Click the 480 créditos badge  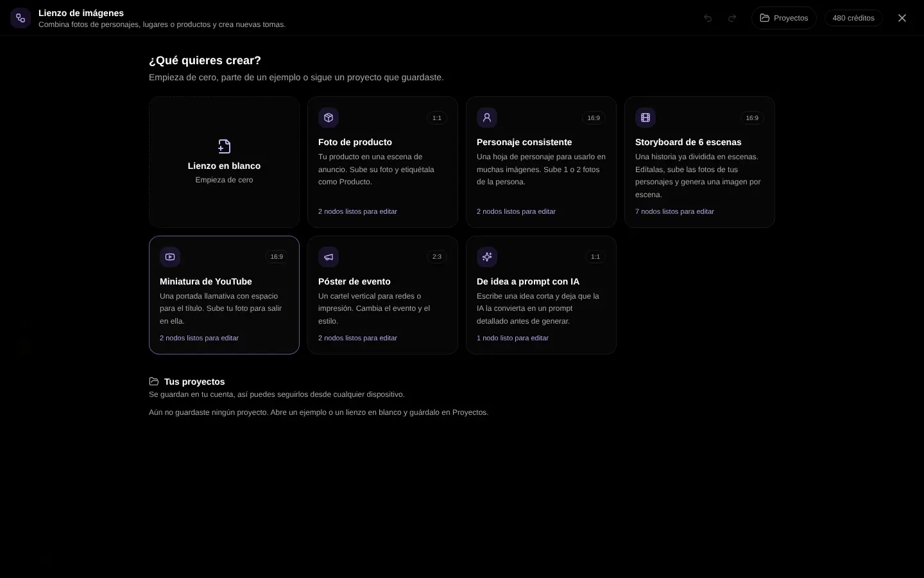click(853, 18)
